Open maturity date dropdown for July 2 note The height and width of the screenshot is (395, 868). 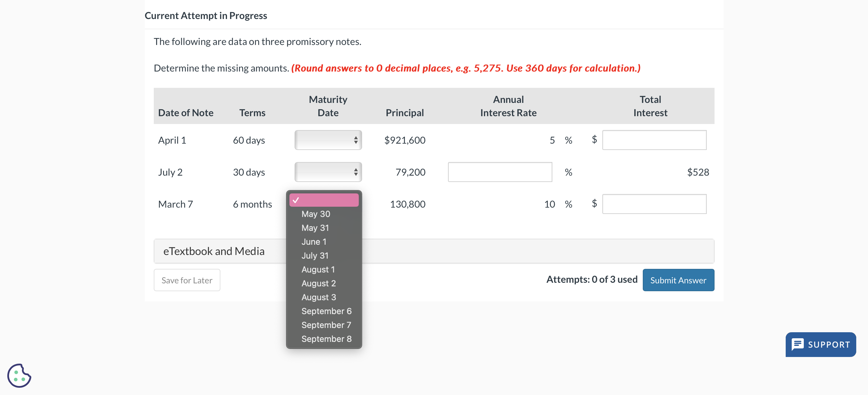click(x=328, y=172)
